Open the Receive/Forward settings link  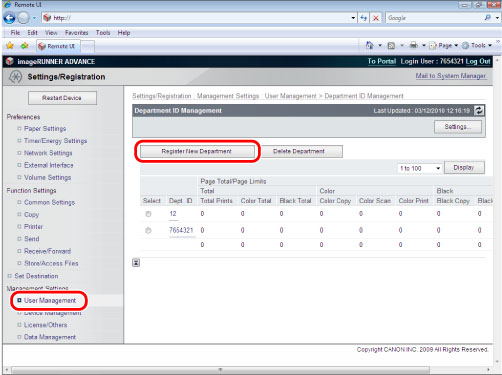click(47, 251)
